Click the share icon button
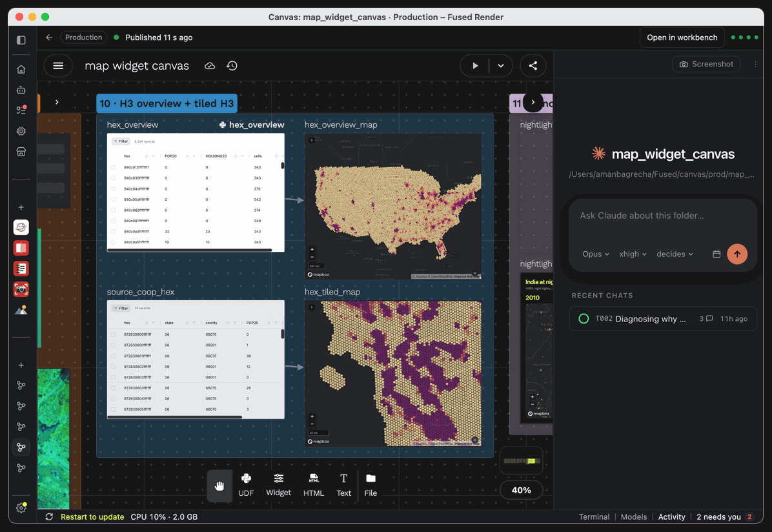The image size is (772, 532). click(533, 65)
